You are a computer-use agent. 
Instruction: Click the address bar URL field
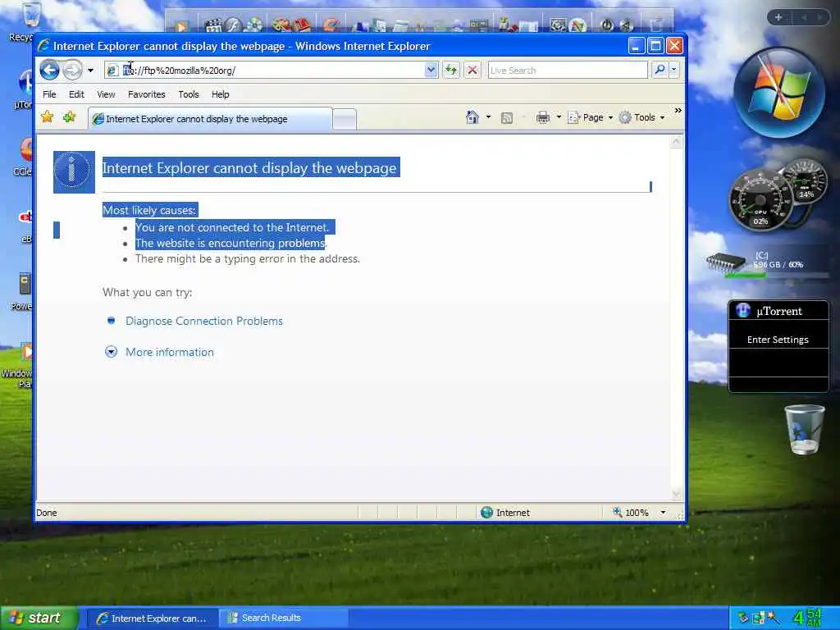click(x=264, y=71)
